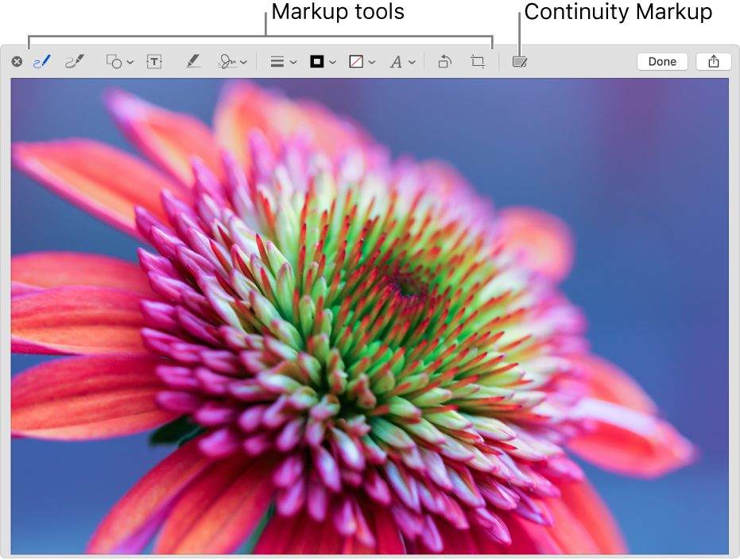Expand the Shapes dropdown menu
The width and height of the screenshot is (740, 560).
click(129, 61)
